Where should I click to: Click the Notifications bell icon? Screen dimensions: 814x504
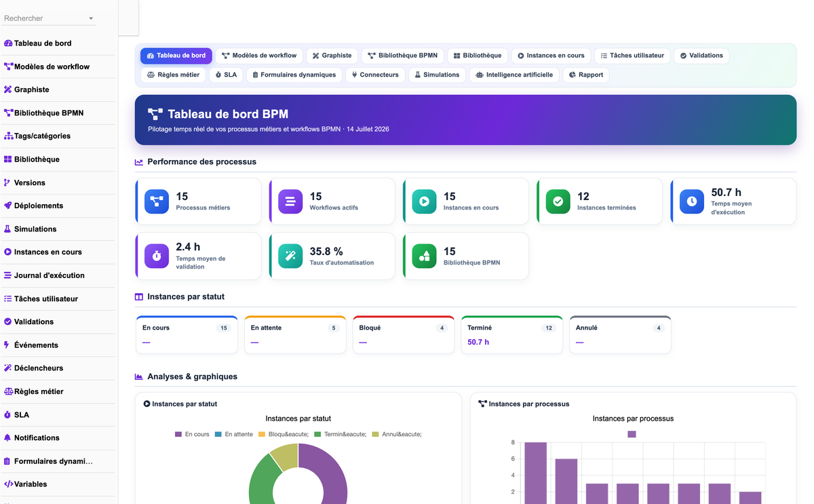(x=8, y=438)
